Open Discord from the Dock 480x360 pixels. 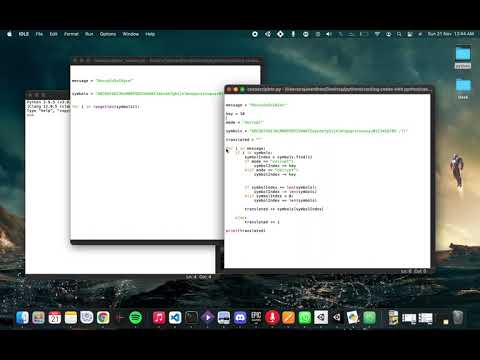[240, 318]
